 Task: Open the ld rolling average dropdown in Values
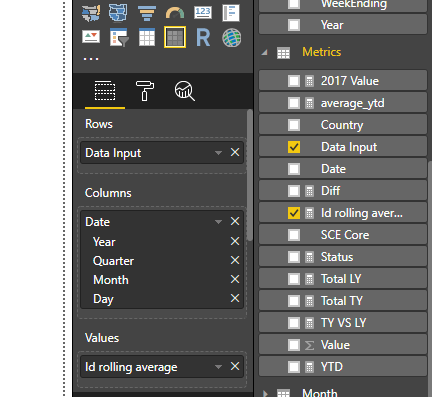[218, 367]
